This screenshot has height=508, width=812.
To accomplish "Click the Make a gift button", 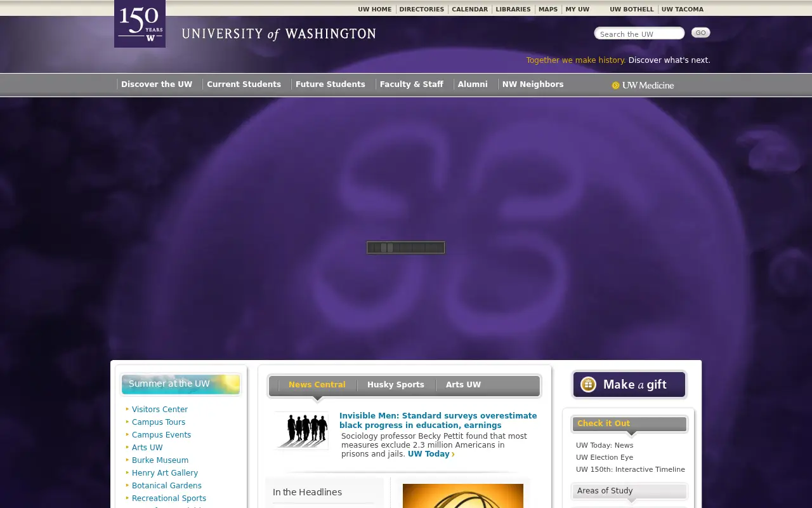I will 629,385.
